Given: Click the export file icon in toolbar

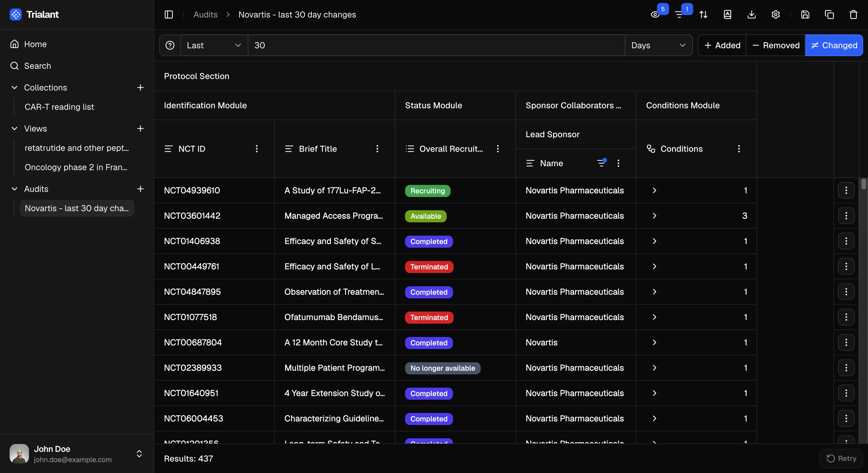Looking at the screenshot, I should (x=728, y=14).
